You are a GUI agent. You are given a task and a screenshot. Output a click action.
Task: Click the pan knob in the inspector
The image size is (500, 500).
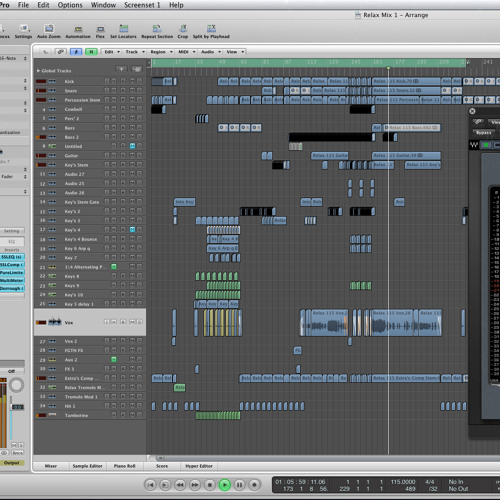tap(16, 385)
